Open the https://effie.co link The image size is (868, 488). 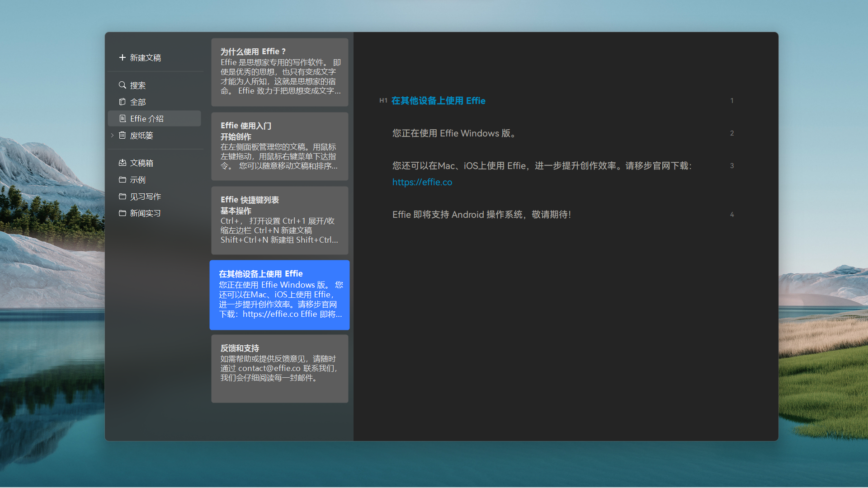(x=422, y=182)
